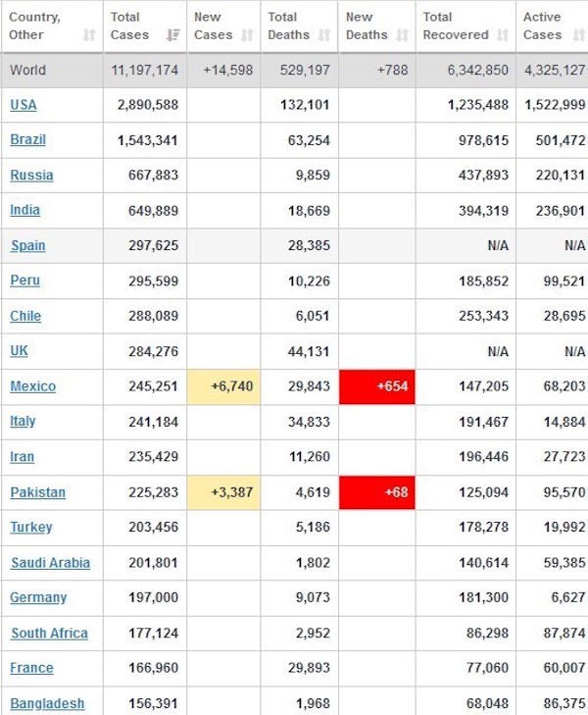The image size is (588, 715).
Task: Open the USA country link
Action: 24,105
